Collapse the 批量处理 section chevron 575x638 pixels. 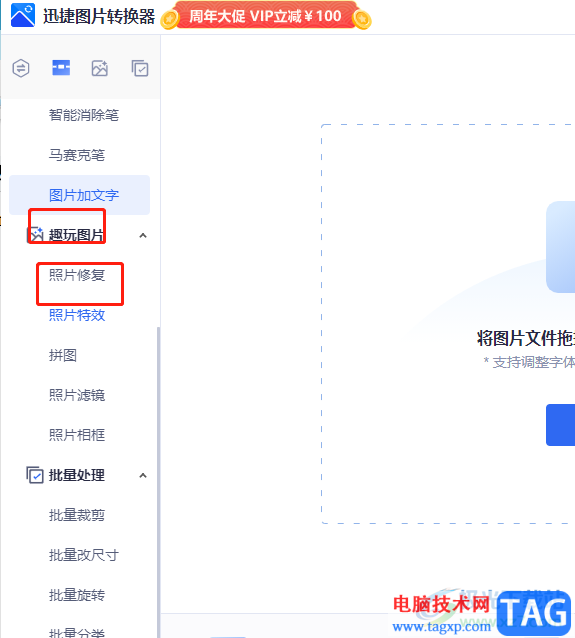click(143, 476)
